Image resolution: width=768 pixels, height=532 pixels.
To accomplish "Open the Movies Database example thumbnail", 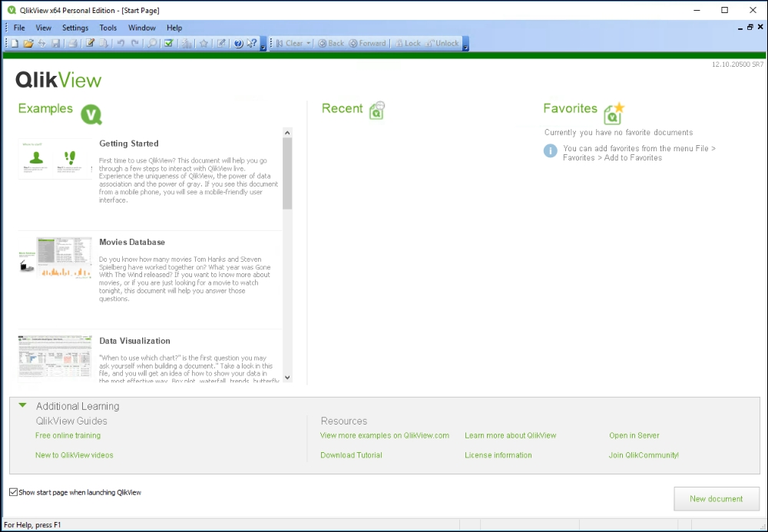I will coord(55,257).
